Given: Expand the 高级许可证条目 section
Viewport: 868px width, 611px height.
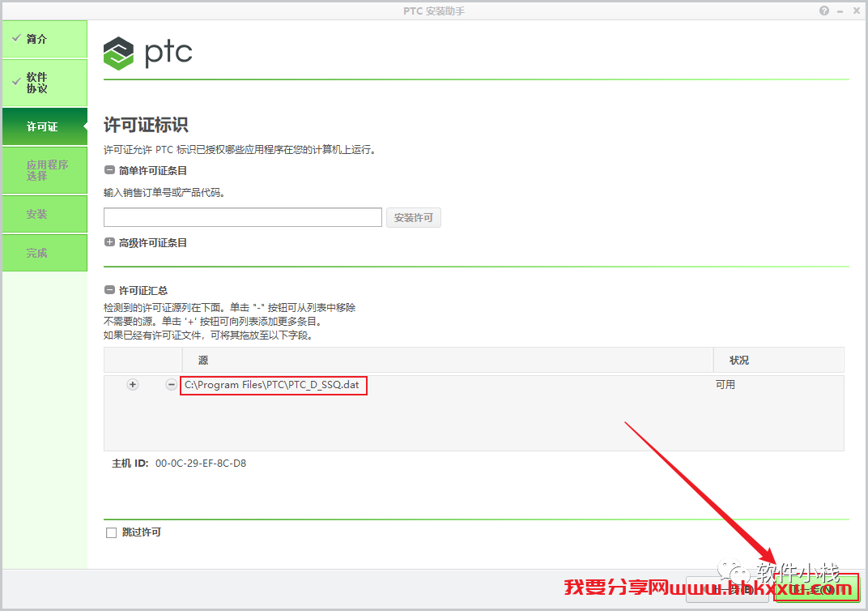Looking at the screenshot, I should coord(109,242).
